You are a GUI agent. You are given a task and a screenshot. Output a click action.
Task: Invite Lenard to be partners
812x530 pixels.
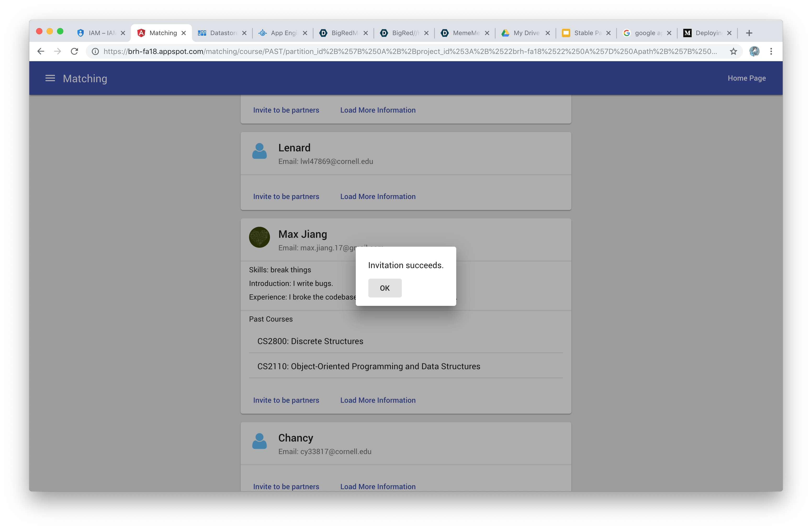coord(286,196)
